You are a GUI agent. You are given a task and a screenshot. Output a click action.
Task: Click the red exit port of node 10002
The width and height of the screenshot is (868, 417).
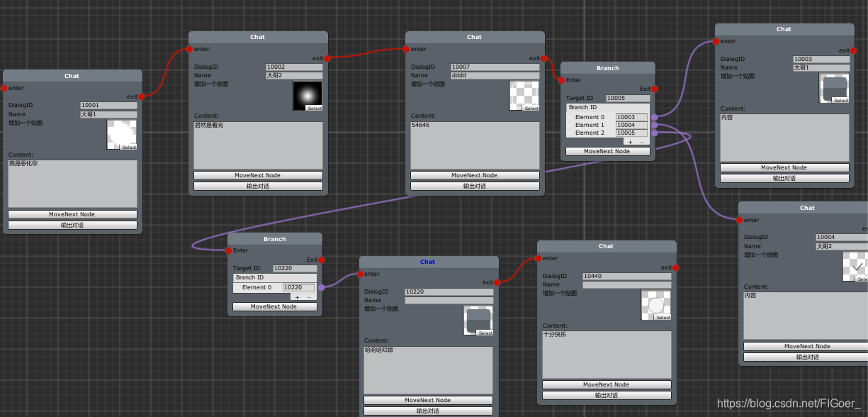tap(327, 59)
